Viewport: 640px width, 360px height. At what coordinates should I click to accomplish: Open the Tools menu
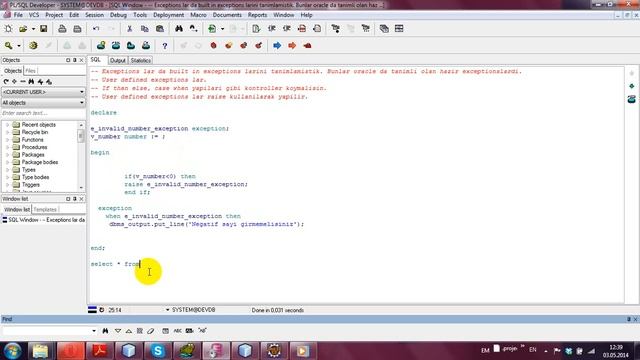coord(140,15)
